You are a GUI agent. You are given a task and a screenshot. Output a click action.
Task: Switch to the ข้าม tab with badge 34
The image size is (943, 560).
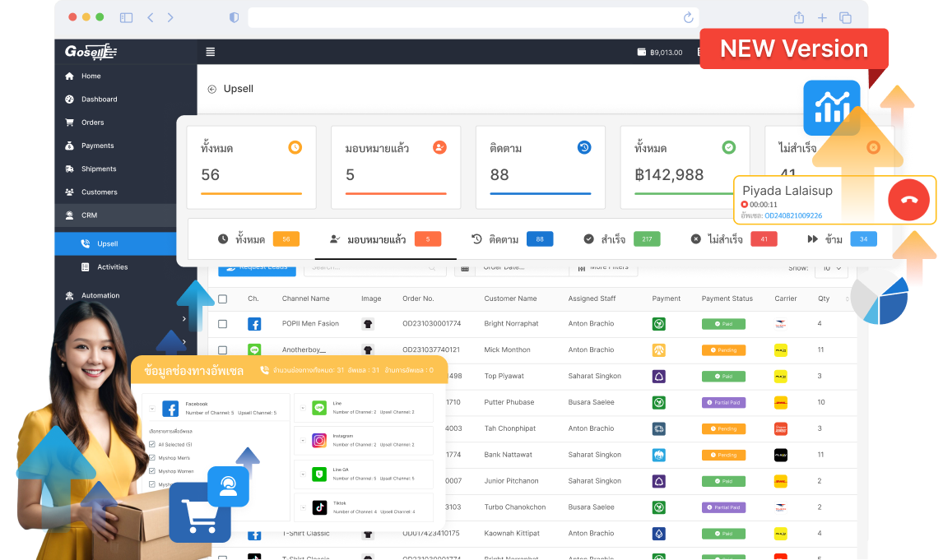[x=842, y=239]
